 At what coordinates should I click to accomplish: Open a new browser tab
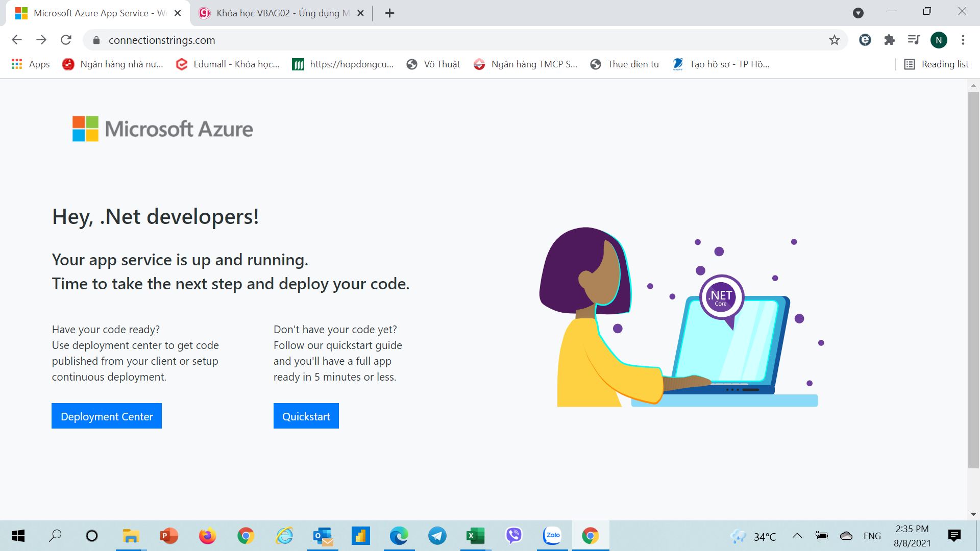point(389,13)
